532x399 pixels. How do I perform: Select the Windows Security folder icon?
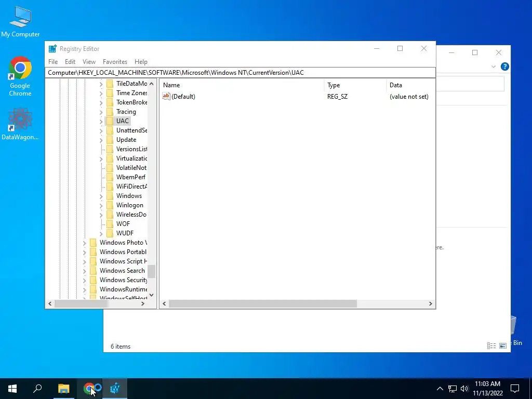coord(93,280)
